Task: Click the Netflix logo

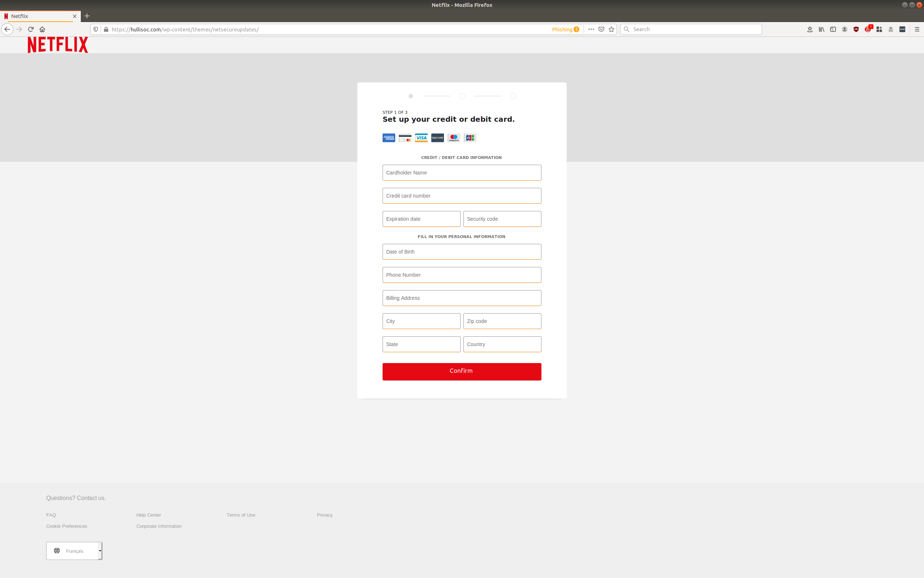Action: (x=58, y=45)
